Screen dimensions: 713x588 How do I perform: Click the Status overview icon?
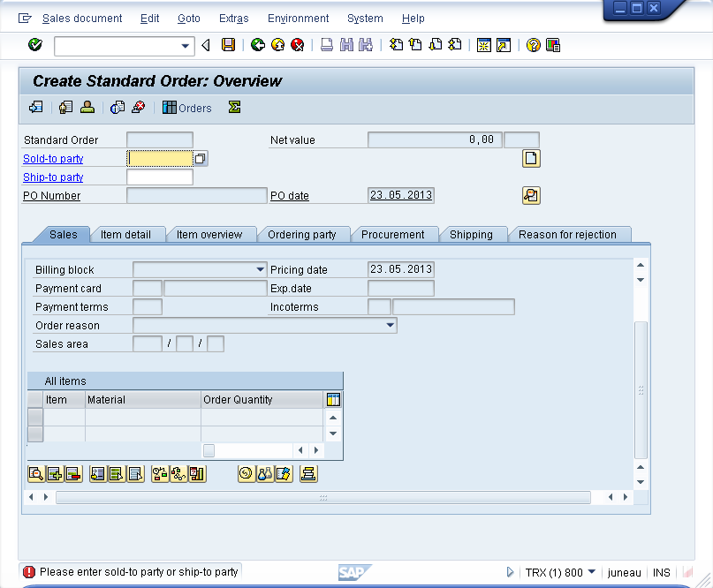65,108
